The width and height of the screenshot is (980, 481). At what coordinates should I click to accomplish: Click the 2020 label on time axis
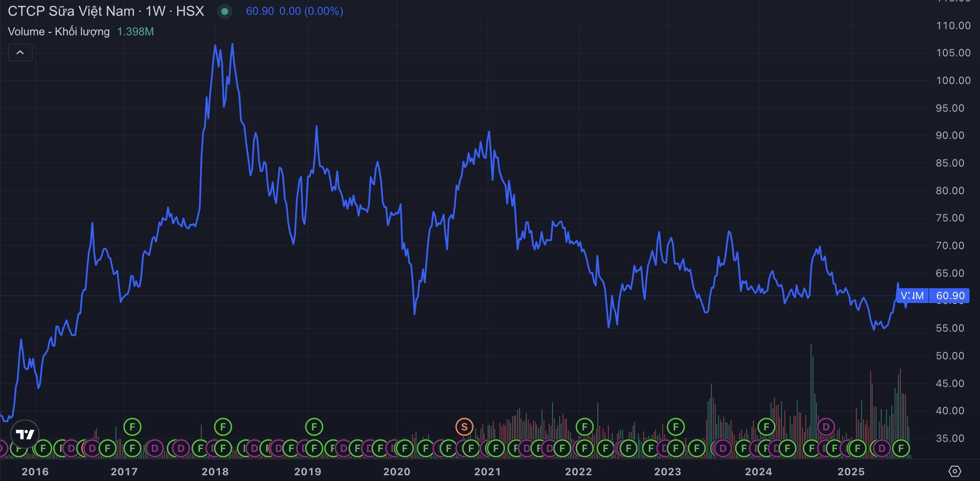click(396, 471)
